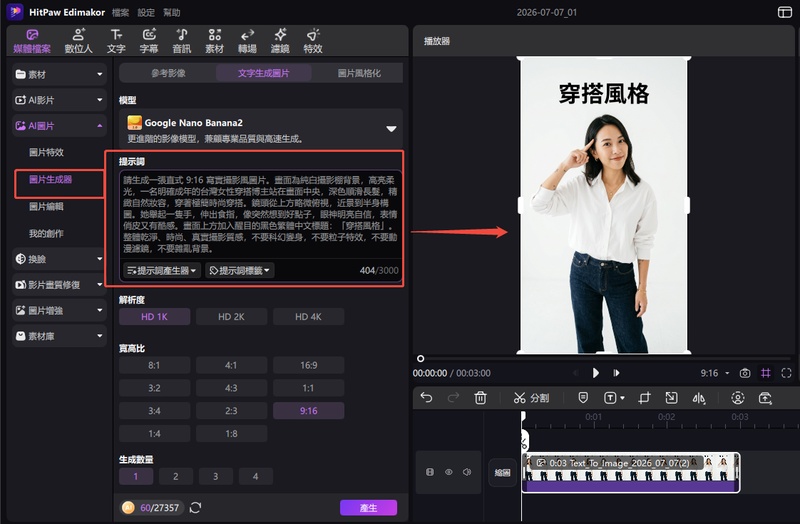Screen dimensions: 800x524
Task: Open the 幫助 menu
Action: [171, 12]
